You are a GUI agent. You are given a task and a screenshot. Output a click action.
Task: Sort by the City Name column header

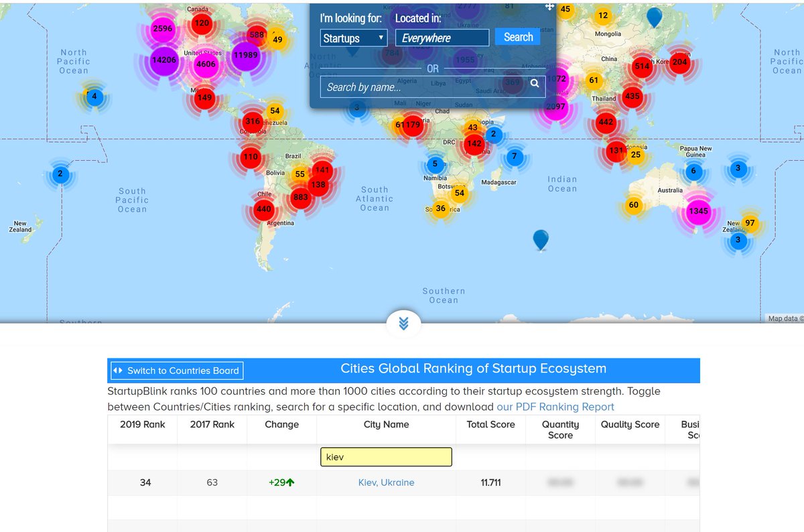[386, 425]
